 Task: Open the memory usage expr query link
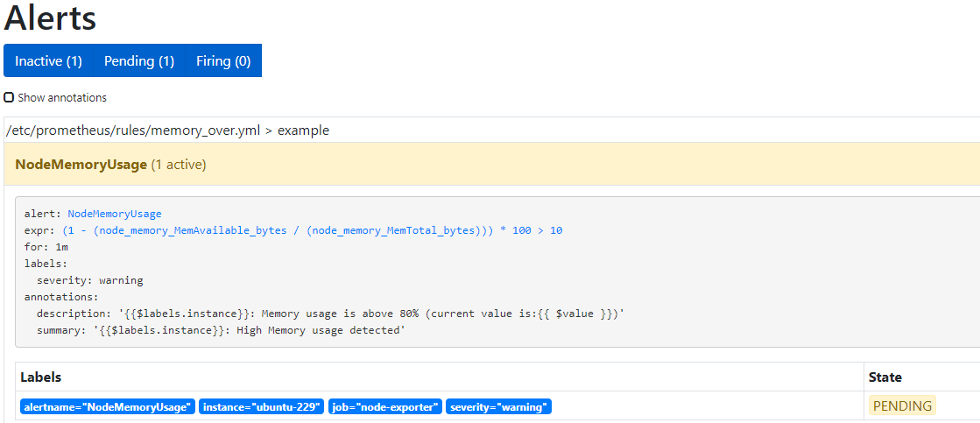313,230
